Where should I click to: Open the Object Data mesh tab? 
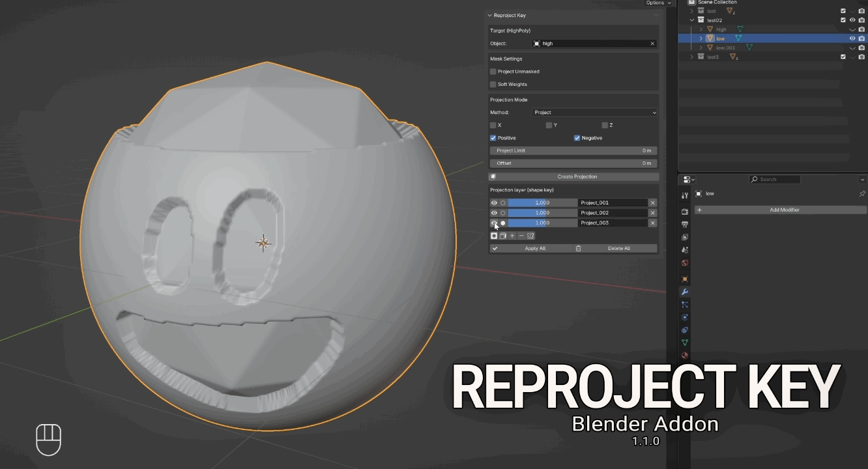coord(685,343)
